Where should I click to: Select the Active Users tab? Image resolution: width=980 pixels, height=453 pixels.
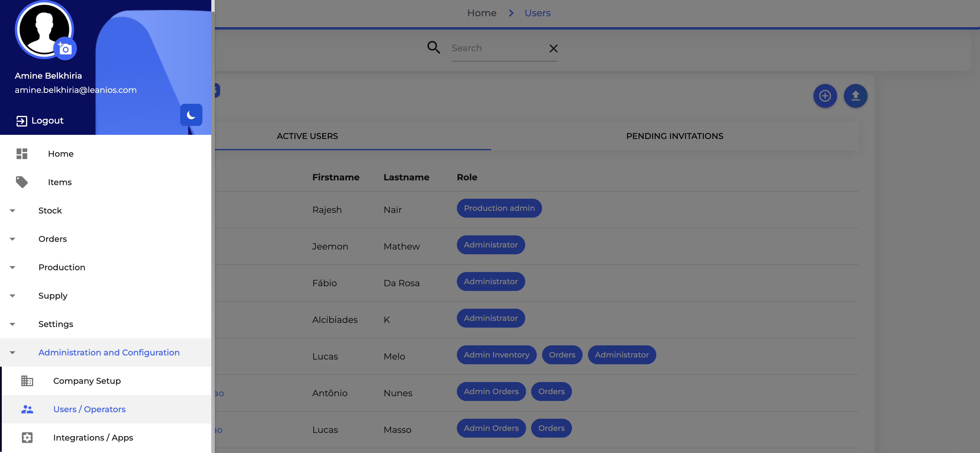[307, 136]
